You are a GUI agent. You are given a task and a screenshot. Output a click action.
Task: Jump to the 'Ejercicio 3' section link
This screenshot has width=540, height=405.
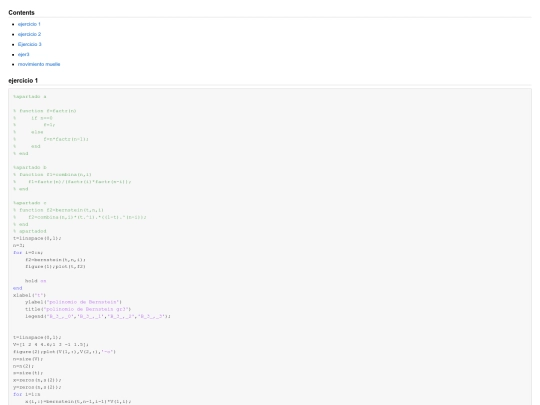[x=30, y=44]
